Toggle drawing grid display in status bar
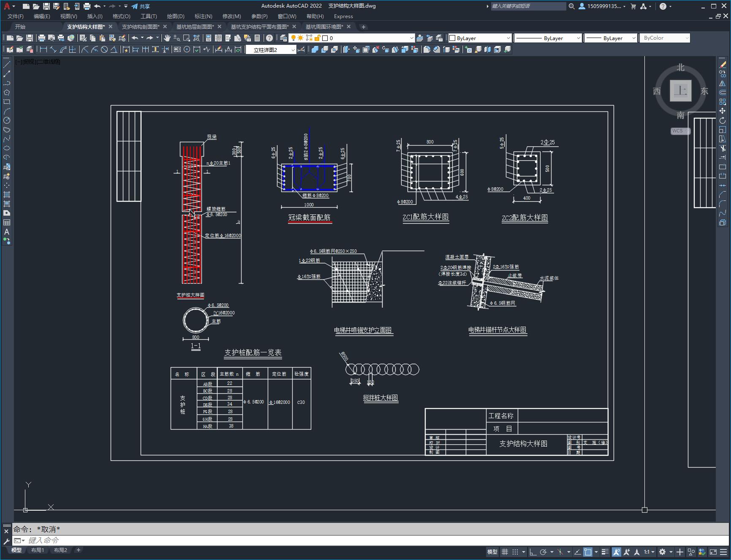The height and width of the screenshot is (560, 731). click(x=505, y=552)
